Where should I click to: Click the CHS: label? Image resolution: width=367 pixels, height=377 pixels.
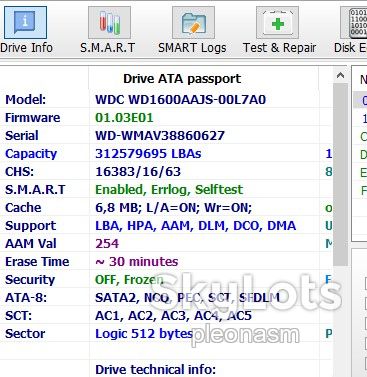coord(19,172)
